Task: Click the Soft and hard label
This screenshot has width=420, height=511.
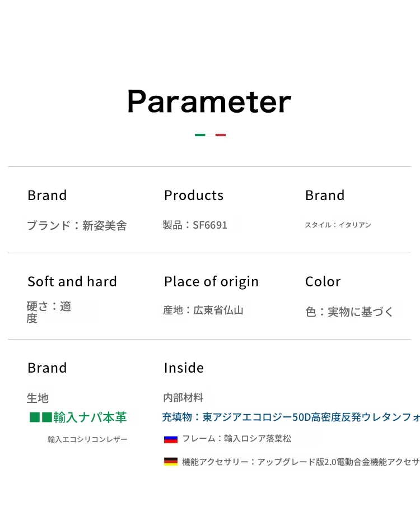Action: click(72, 282)
